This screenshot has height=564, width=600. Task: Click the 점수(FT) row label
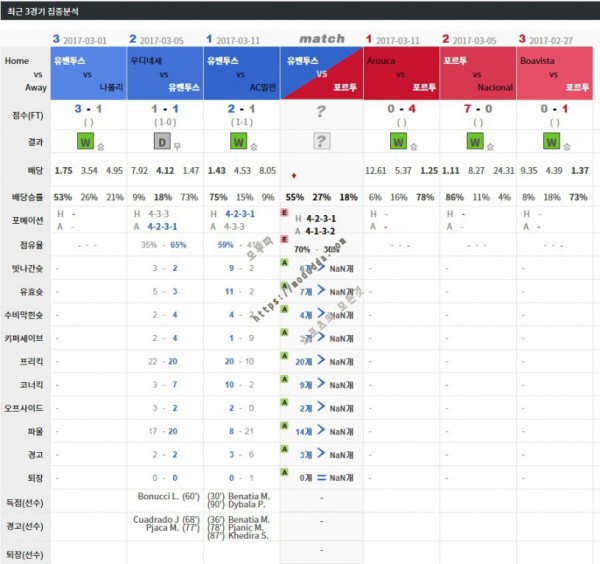coord(28,115)
